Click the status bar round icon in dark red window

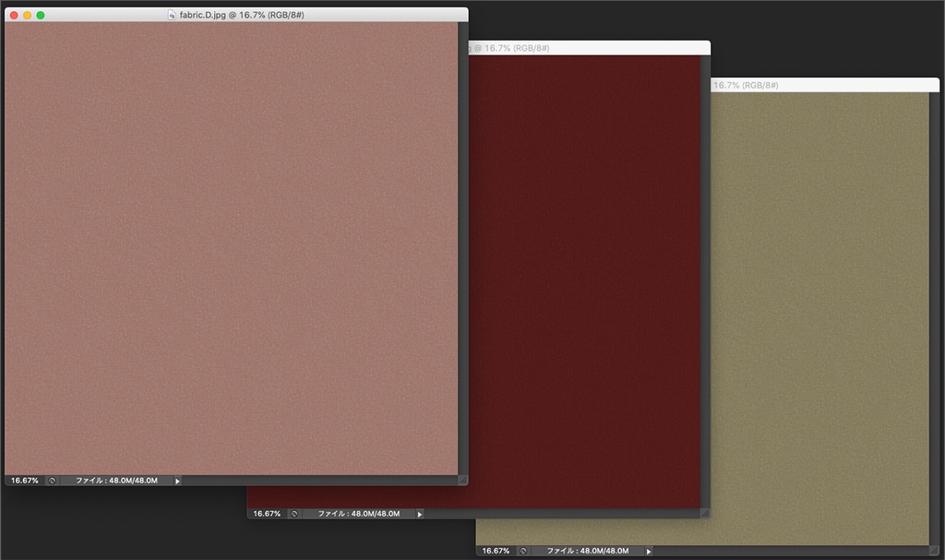coord(294,514)
